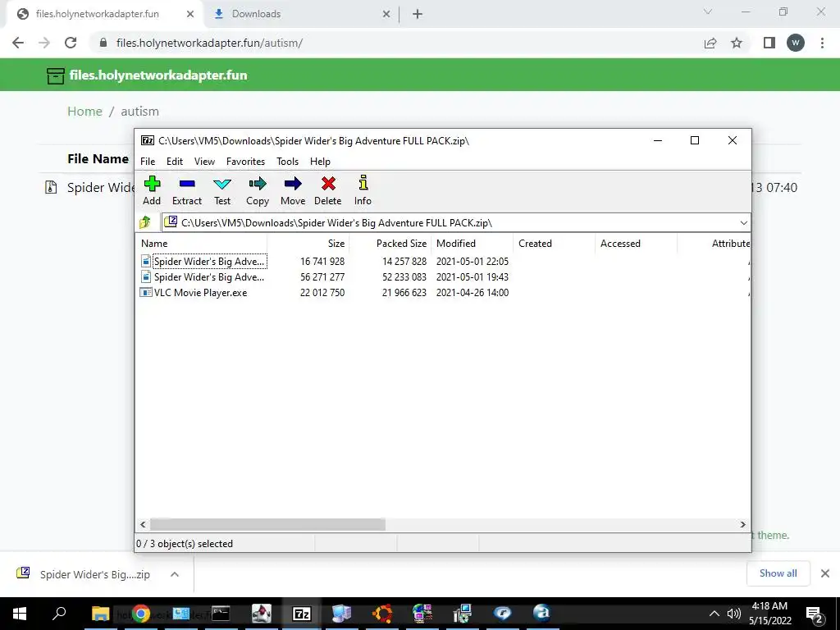Sort list by Accessed column
The image size is (840, 630).
[x=637, y=243]
